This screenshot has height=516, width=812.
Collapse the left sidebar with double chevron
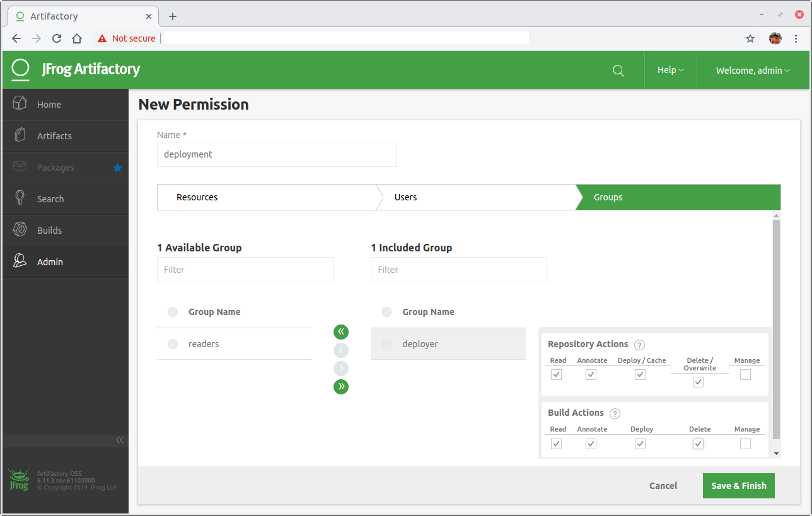tap(120, 440)
